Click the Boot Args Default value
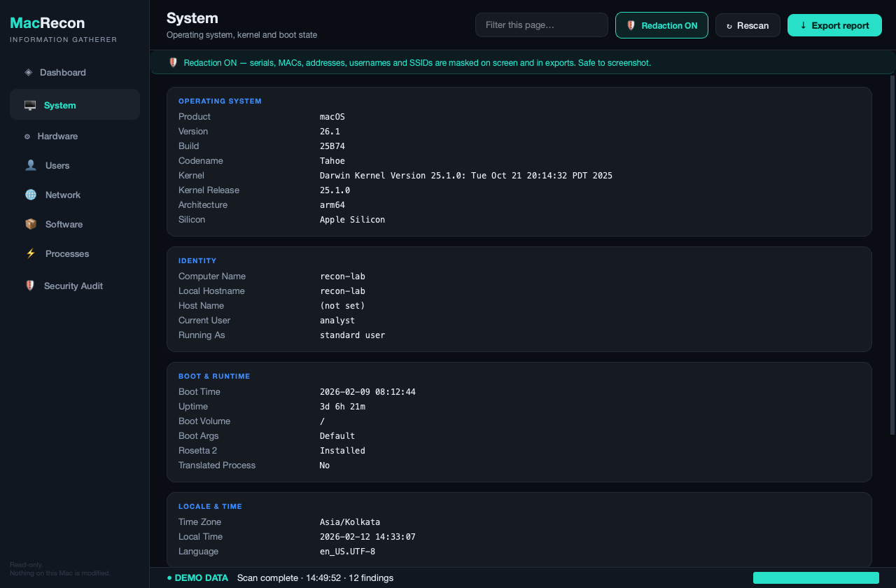 [337, 435]
